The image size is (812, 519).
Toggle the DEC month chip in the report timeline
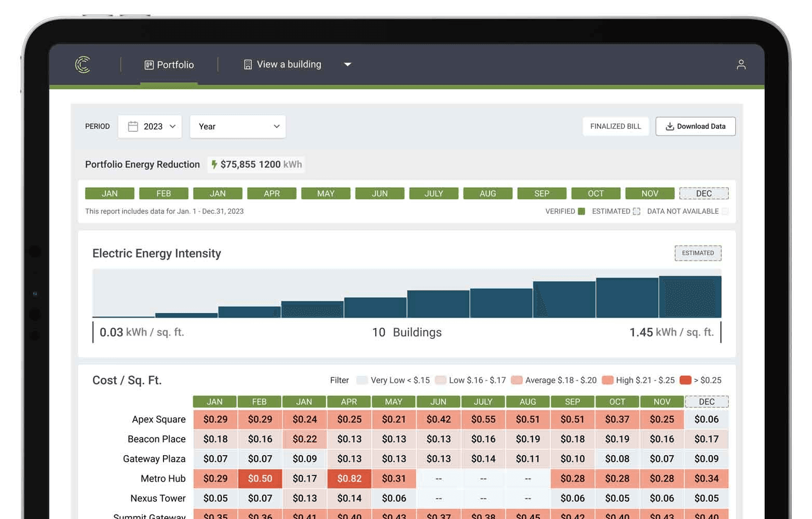[704, 193]
